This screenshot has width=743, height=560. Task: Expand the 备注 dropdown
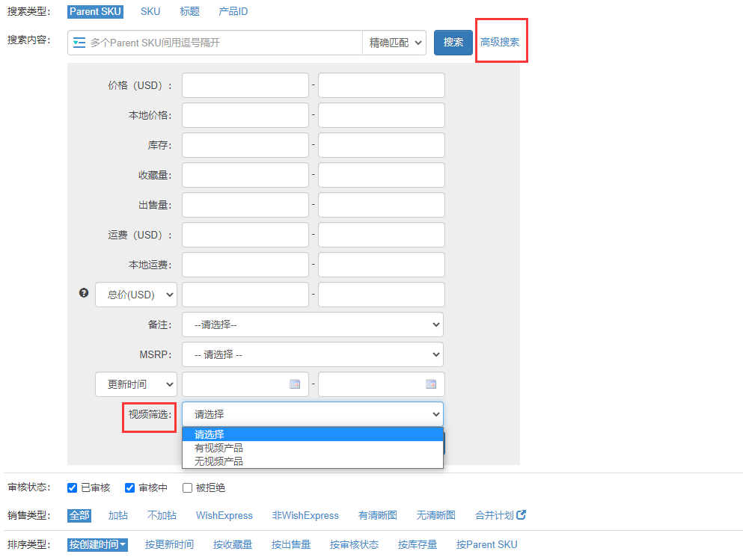coord(312,324)
